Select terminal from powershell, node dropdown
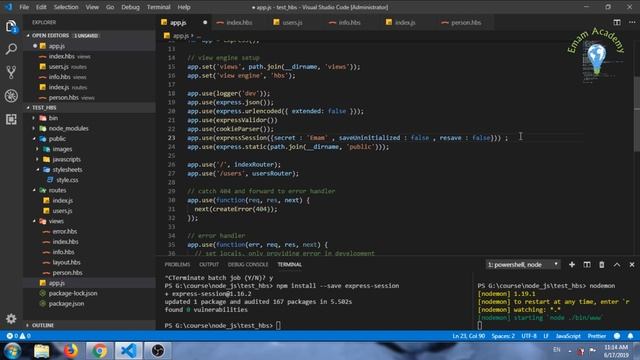The height and width of the screenshot is (360, 640). 523,264
